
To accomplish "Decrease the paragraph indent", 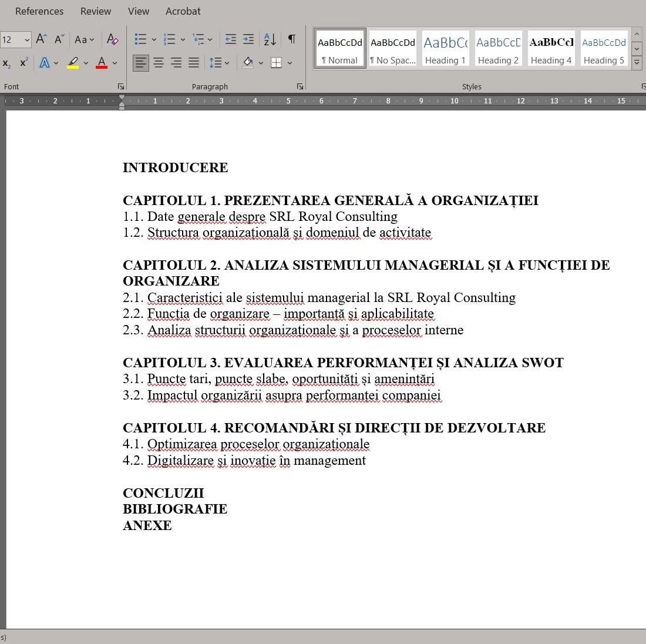I will click(x=231, y=39).
